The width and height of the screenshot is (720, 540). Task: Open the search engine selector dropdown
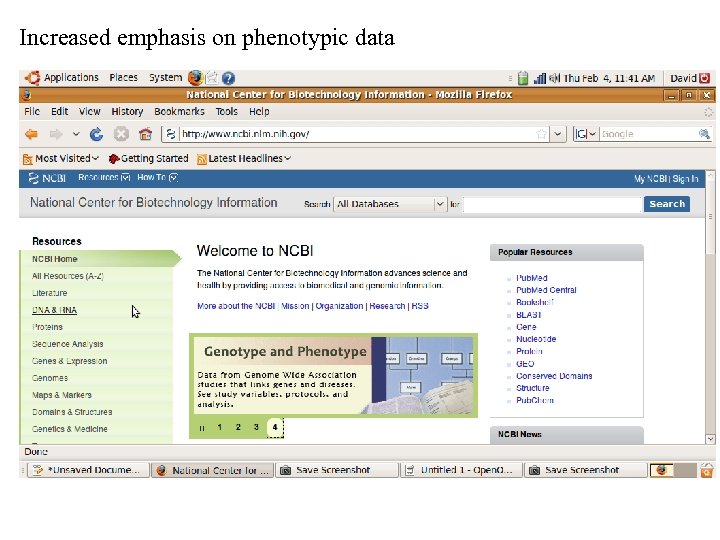coord(585,134)
